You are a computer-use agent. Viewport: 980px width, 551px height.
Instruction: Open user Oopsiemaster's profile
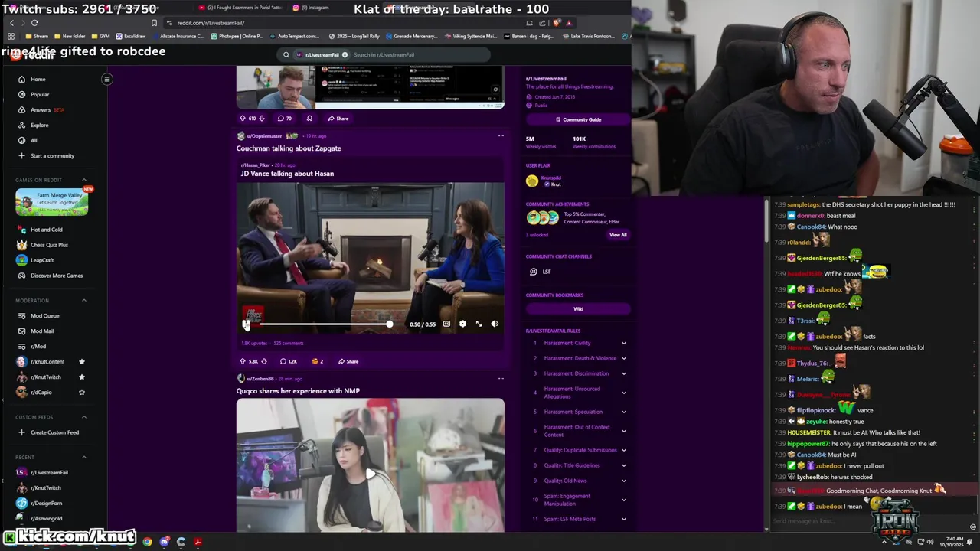[x=264, y=136]
